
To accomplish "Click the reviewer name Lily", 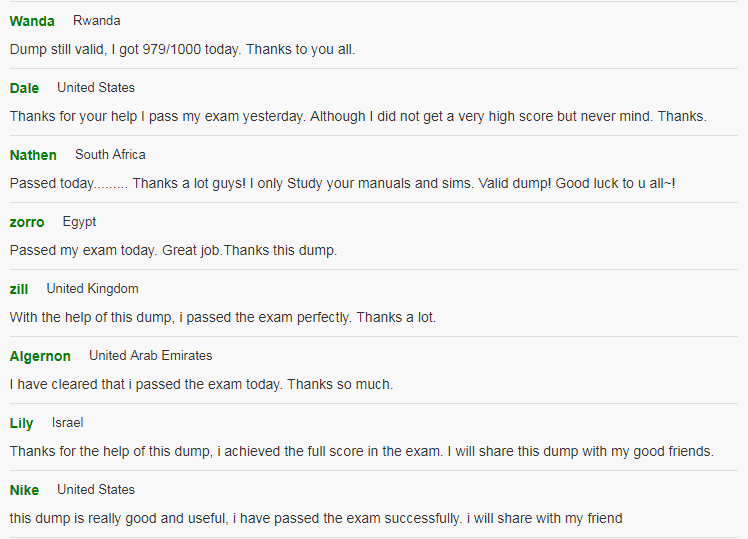I will pos(21,423).
